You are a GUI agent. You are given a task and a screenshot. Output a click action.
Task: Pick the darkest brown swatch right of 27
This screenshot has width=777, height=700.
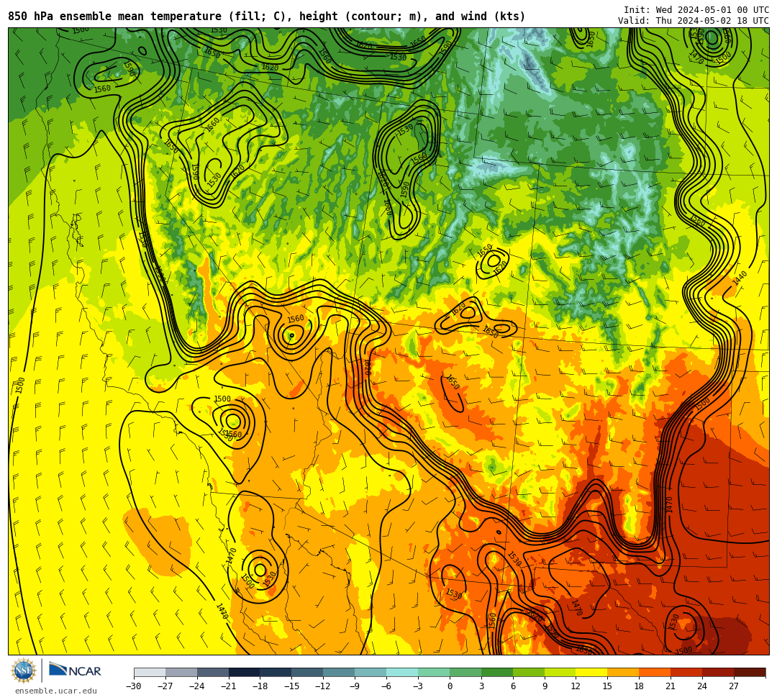pos(750,672)
